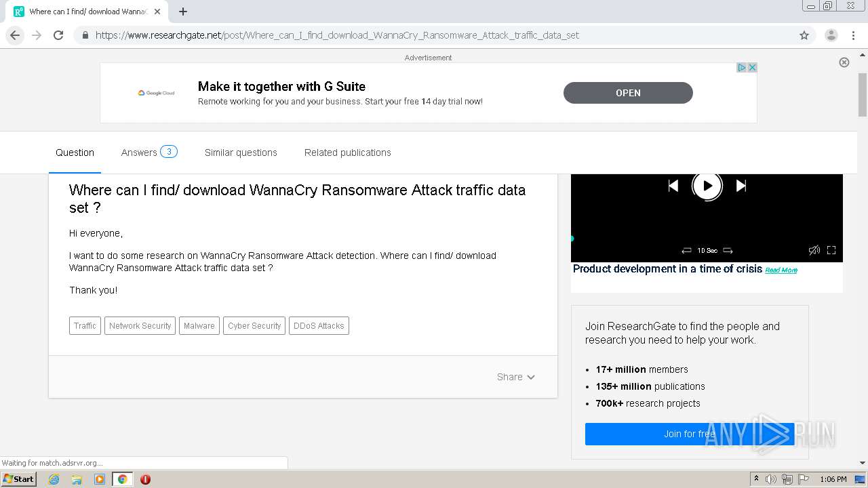Open the Windows Start menu

click(18, 479)
